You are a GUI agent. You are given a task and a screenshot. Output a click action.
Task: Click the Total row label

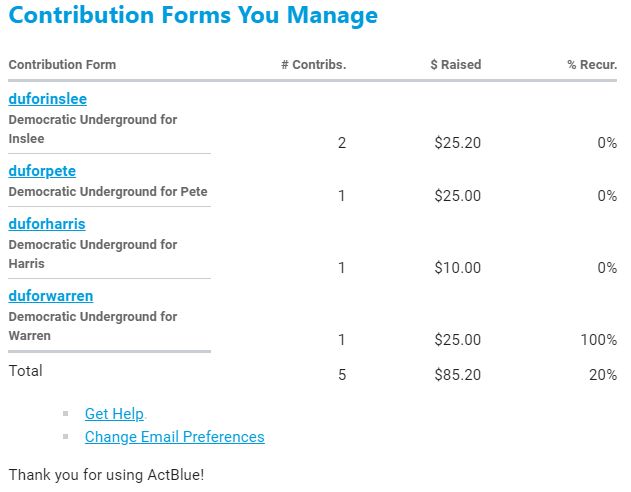click(26, 371)
